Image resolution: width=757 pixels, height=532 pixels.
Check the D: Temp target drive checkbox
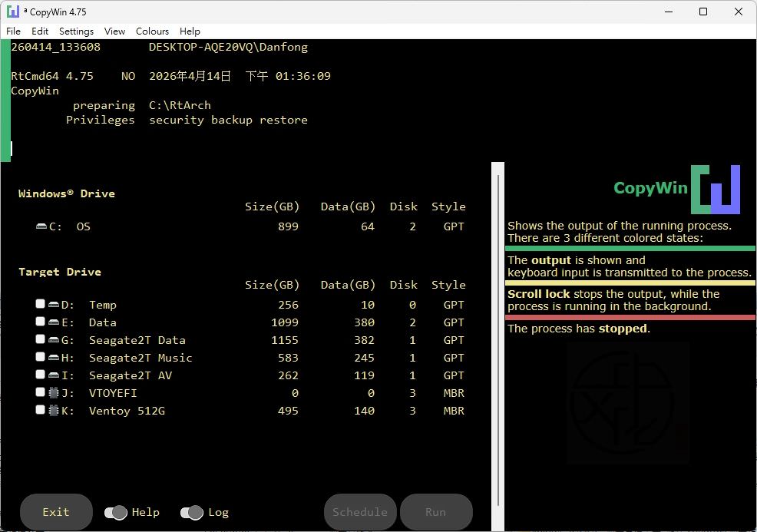pyautogui.click(x=41, y=304)
